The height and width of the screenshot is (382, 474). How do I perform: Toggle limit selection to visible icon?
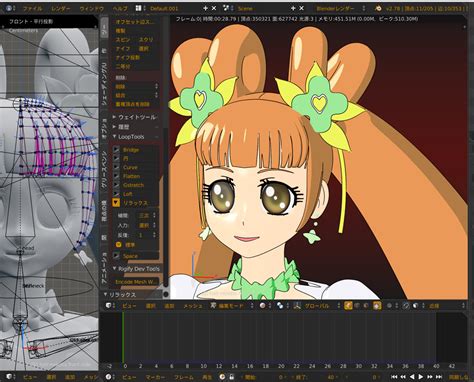click(377, 305)
